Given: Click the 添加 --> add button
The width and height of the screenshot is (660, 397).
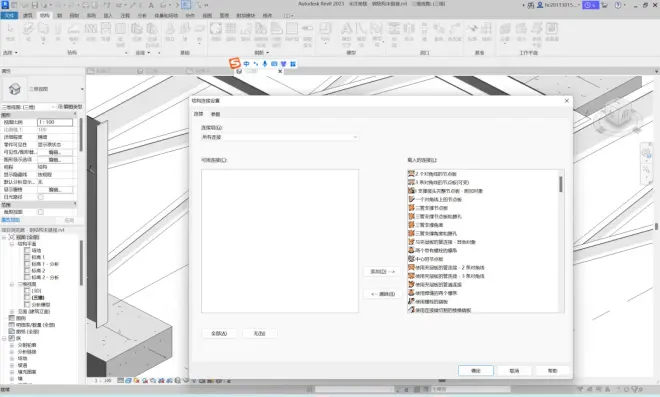Looking at the screenshot, I should click(382, 272).
